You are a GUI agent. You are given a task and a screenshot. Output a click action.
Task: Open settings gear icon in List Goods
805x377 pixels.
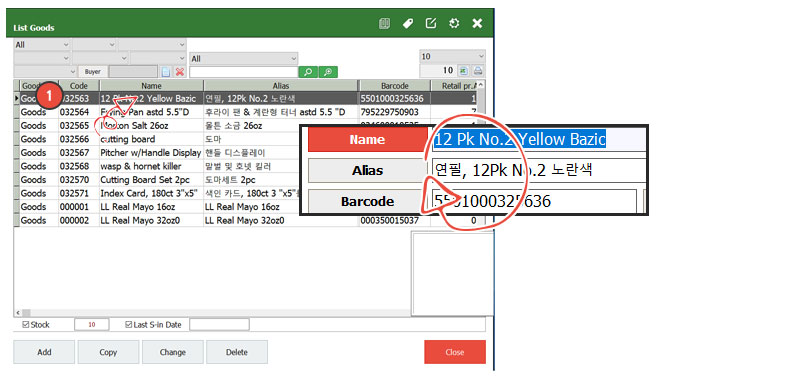pyautogui.click(x=454, y=23)
